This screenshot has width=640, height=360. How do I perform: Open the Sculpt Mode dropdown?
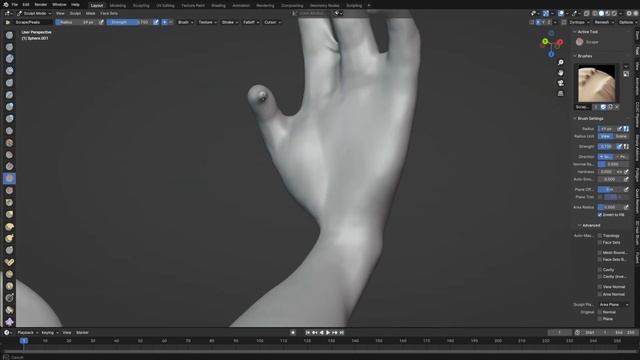pos(34,13)
